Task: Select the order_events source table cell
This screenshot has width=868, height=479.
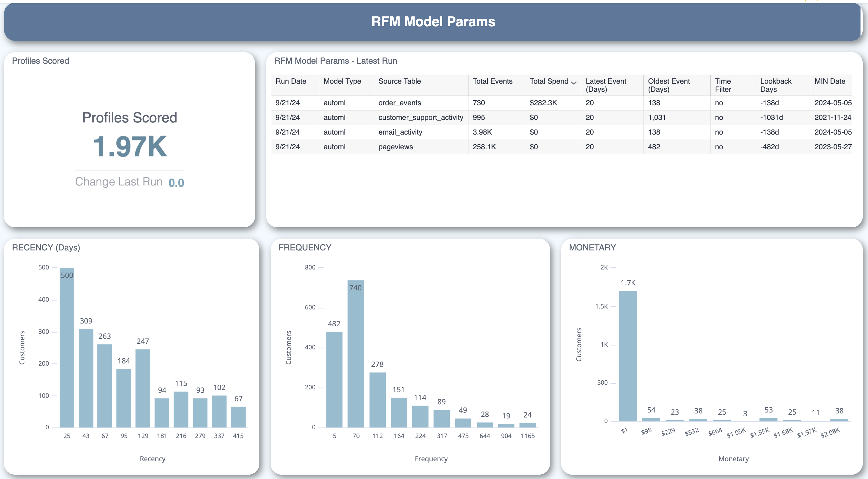Action: 400,103
